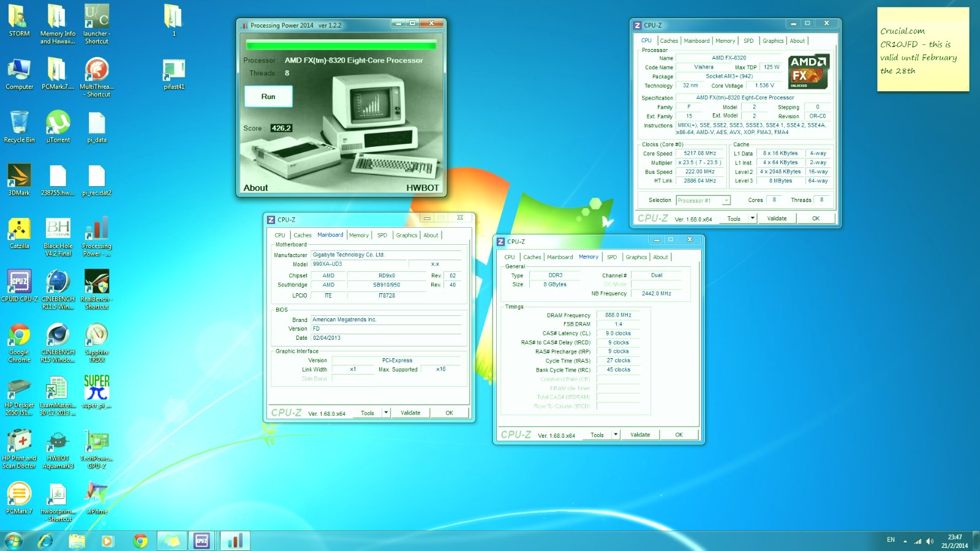Launch uTorrent from the desktop

coord(58,127)
